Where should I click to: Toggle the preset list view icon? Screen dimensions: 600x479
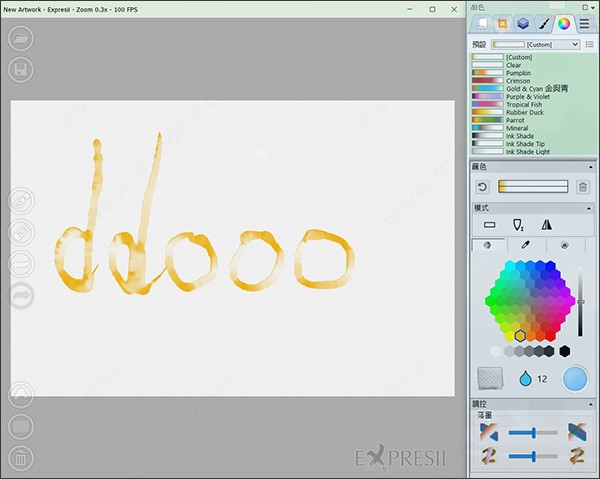pos(588,45)
